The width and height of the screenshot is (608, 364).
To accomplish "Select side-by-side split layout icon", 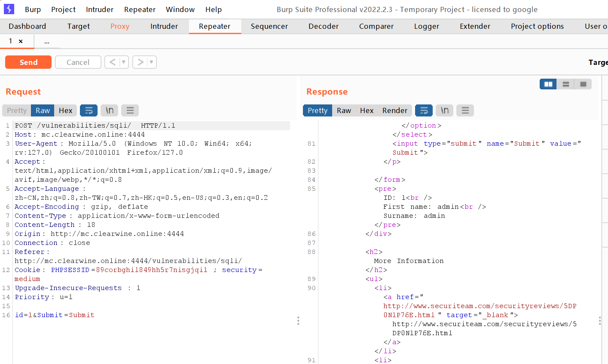I will (548, 84).
